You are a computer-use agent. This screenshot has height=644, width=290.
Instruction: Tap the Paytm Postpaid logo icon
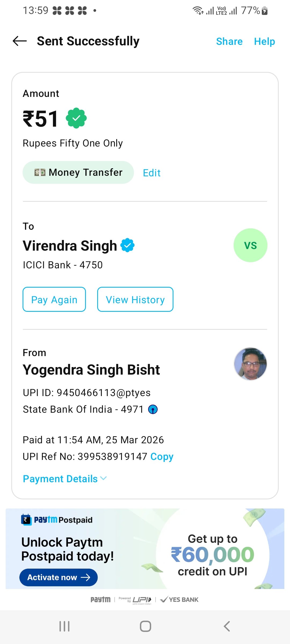tap(26, 520)
